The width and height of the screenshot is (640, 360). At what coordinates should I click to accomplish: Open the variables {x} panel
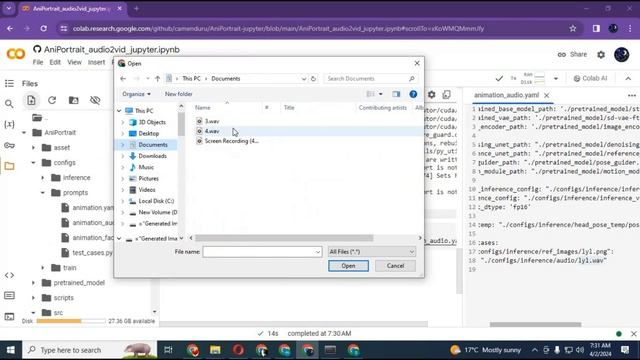click(x=9, y=124)
